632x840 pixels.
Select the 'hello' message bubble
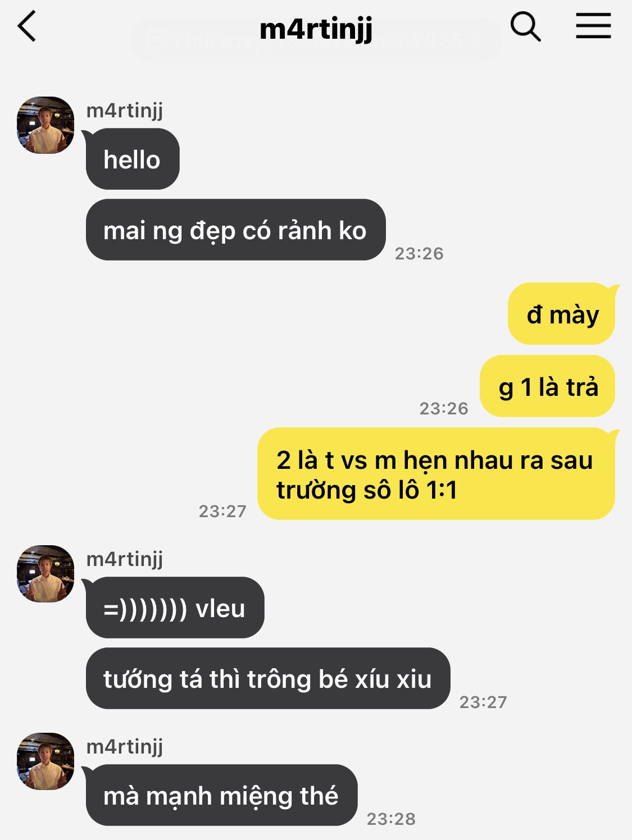pyautogui.click(x=133, y=159)
